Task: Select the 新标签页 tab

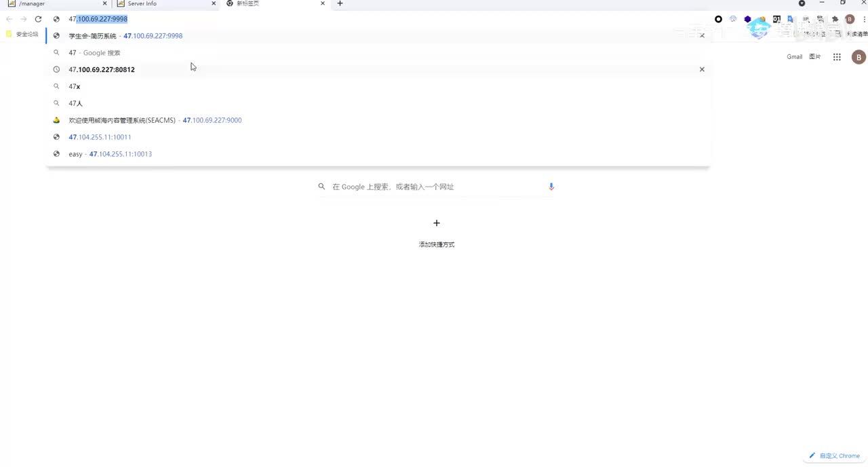Action: (x=276, y=4)
